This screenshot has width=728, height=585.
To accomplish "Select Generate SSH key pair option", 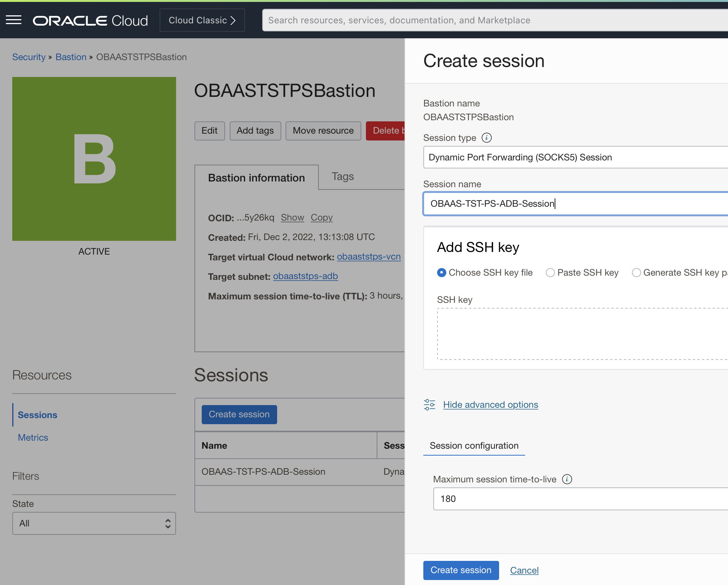I will coord(636,273).
